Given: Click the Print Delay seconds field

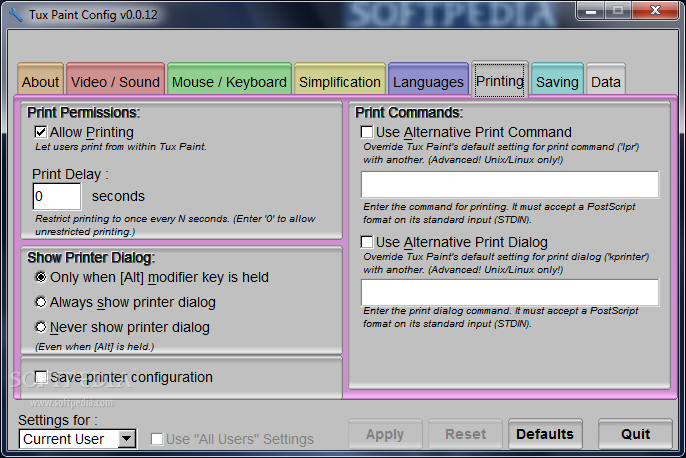Looking at the screenshot, I should [x=57, y=196].
